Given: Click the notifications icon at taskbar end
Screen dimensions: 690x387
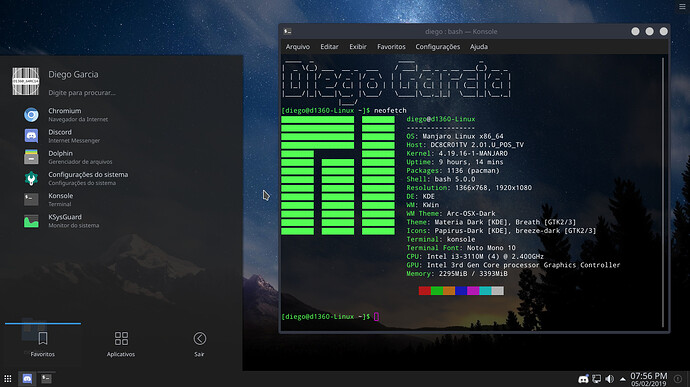Looking at the screenshot, I should pos(678,379).
